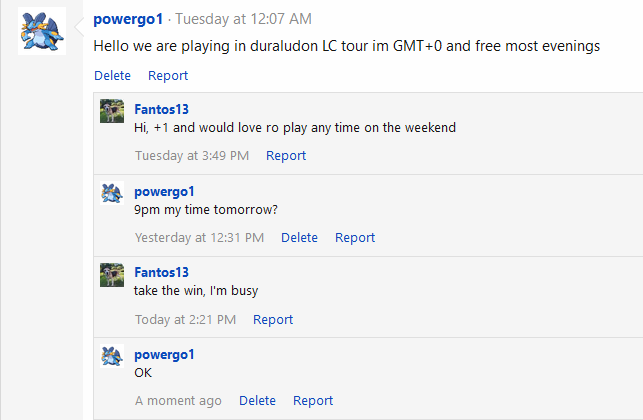This screenshot has height=420, width=643.
Task: Report Fantos13's weekend comment
Action: (x=286, y=155)
